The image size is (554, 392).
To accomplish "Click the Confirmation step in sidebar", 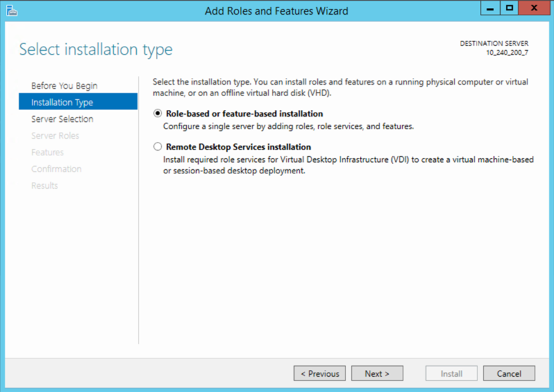I will (x=56, y=169).
